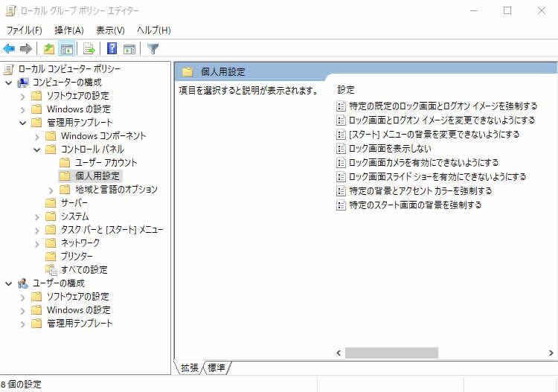The image size is (558, 392).
Task: Maximize the ローカル グループ ポリシー エディター window
Action: coord(507,10)
